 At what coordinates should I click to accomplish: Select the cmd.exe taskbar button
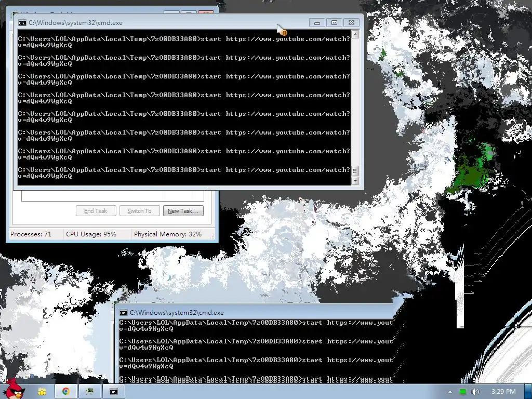coord(114,392)
